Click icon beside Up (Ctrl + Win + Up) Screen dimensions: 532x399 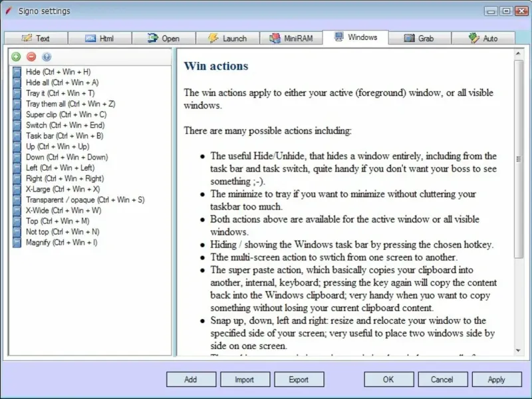pyautogui.click(x=17, y=146)
